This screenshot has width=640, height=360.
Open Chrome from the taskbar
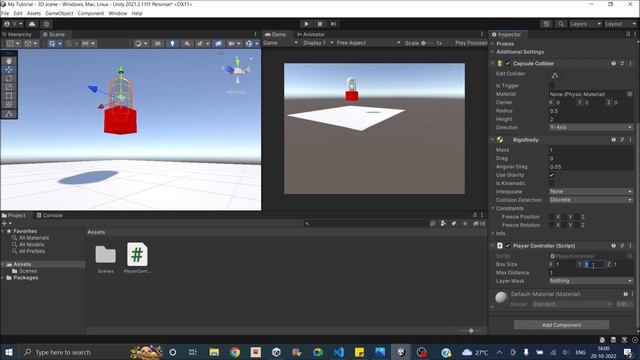pos(235,352)
